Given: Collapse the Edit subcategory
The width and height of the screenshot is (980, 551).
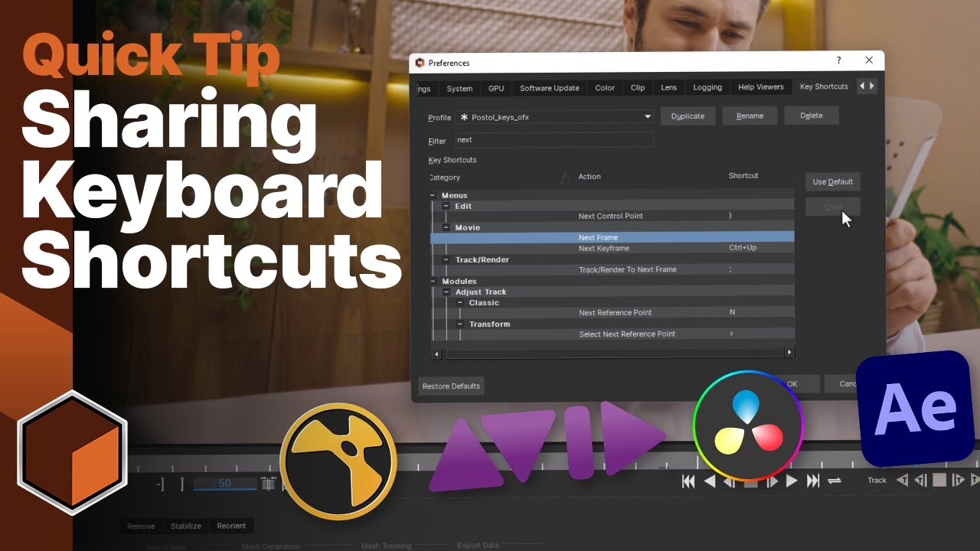Looking at the screenshot, I should 446,207.
